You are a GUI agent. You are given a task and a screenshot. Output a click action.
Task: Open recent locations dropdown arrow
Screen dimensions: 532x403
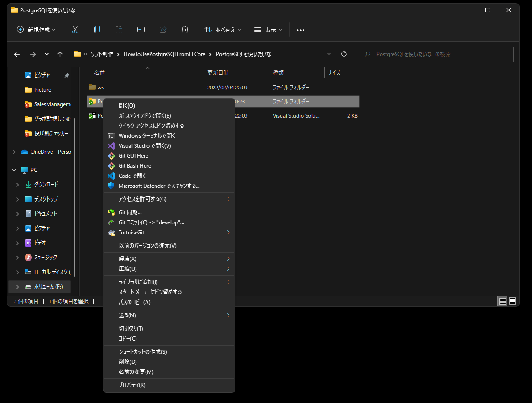point(47,54)
